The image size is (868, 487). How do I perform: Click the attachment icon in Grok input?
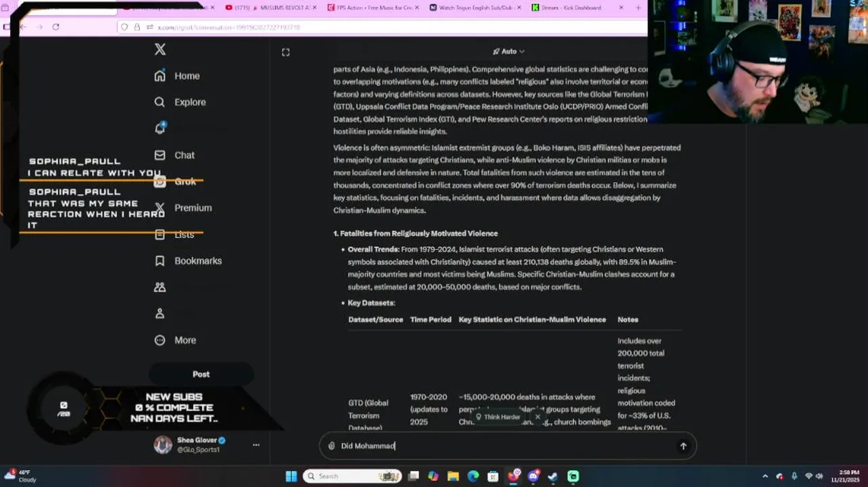pyautogui.click(x=331, y=446)
